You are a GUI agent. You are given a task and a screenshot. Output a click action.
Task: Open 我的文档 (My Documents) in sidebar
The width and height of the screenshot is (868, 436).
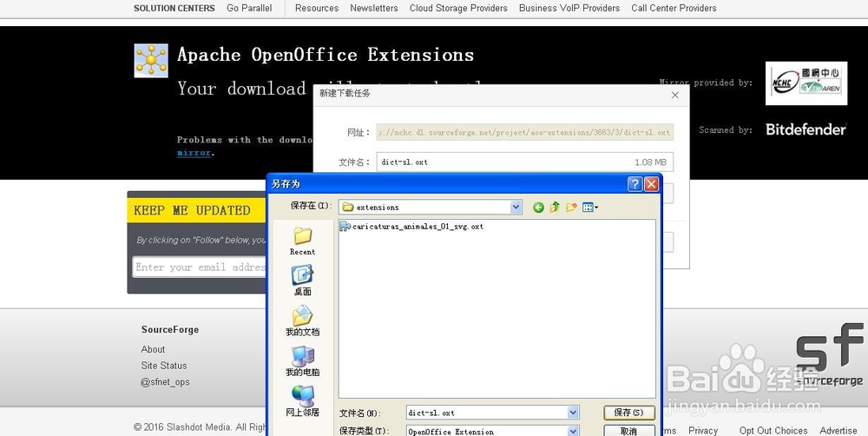(302, 320)
